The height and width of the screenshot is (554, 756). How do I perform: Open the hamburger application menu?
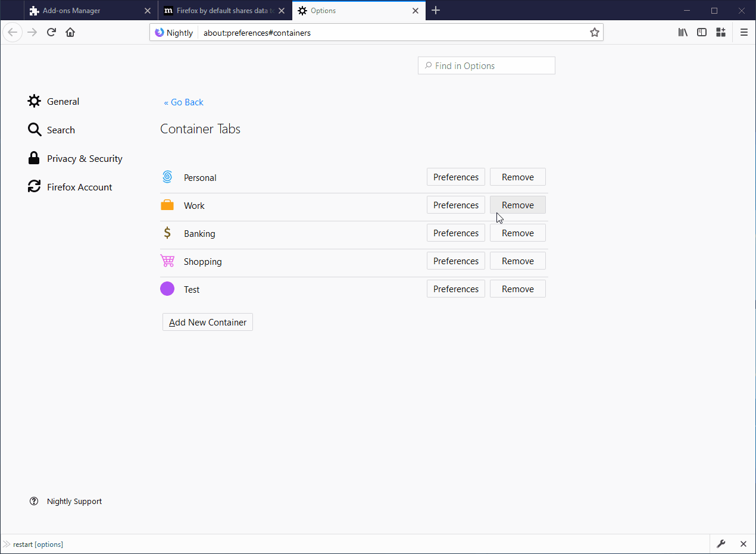coord(744,32)
